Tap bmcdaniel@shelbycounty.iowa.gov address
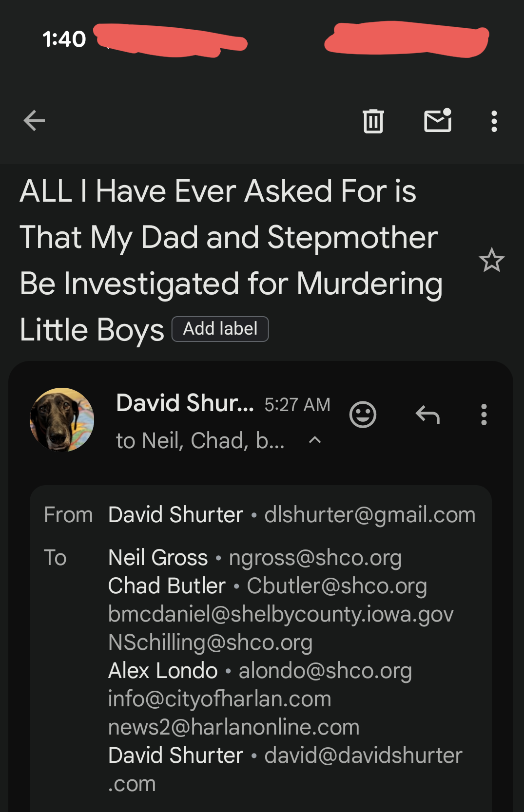524x812 pixels. pyautogui.click(x=281, y=614)
